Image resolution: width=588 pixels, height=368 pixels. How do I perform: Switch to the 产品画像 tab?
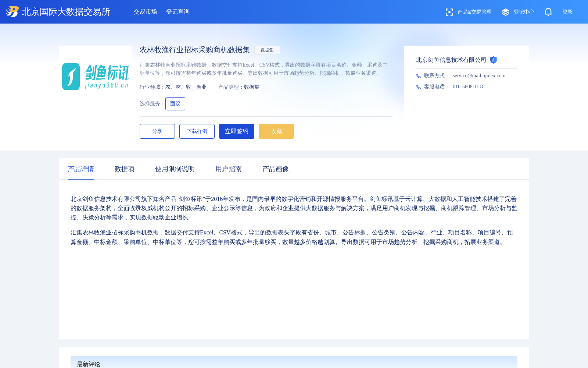tap(276, 169)
